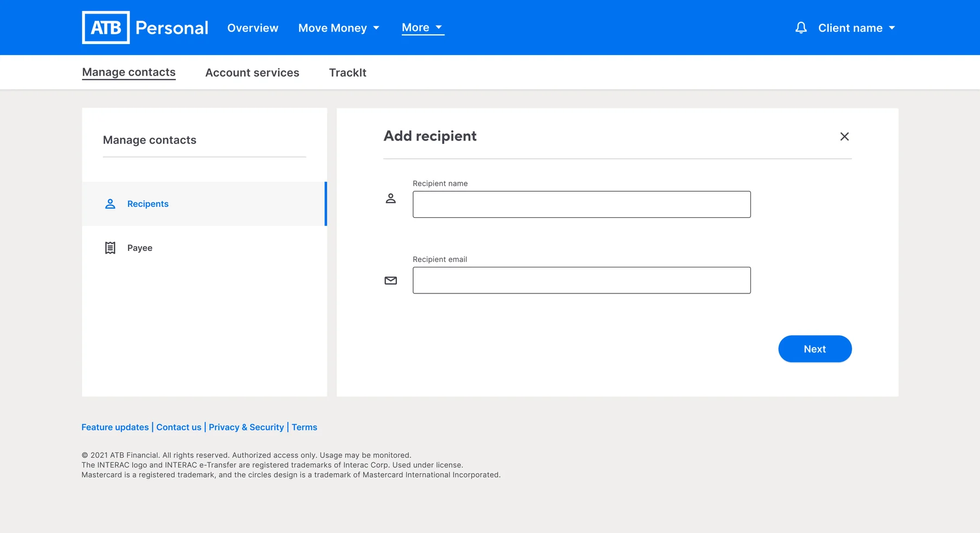Switch to the Manage contacts tab
Image resolution: width=980 pixels, height=533 pixels.
tap(129, 72)
